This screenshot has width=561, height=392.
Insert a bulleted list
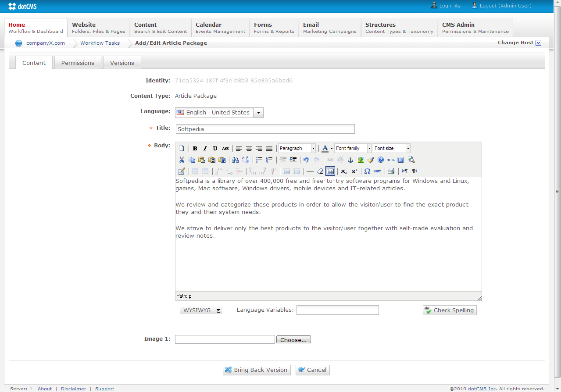coord(259,160)
